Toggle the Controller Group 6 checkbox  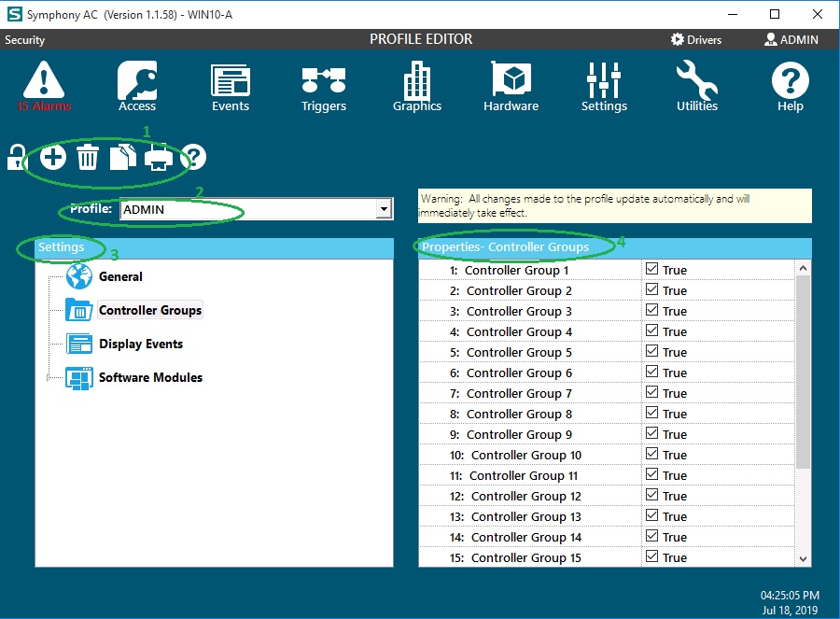coord(652,372)
